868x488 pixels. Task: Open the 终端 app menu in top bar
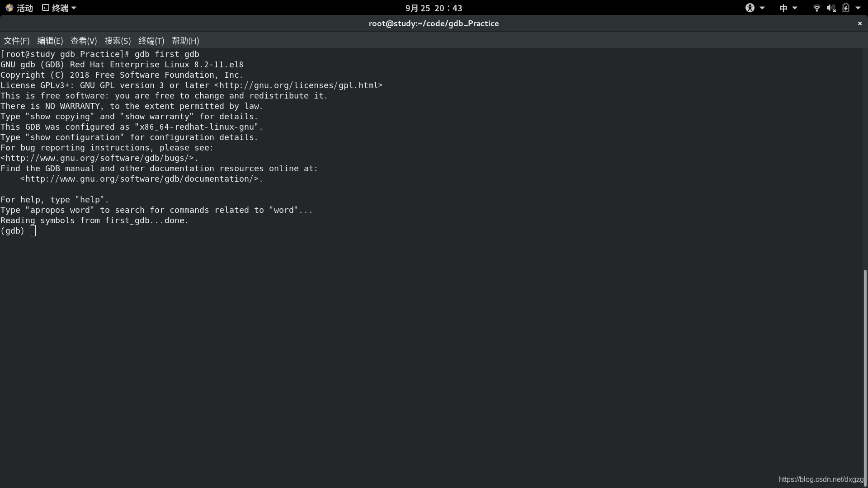pyautogui.click(x=59, y=8)
